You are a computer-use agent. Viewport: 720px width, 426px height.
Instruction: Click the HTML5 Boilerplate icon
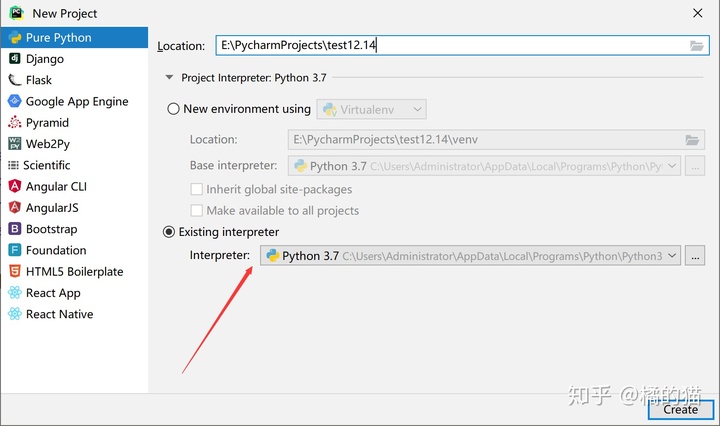coord(15,271)
